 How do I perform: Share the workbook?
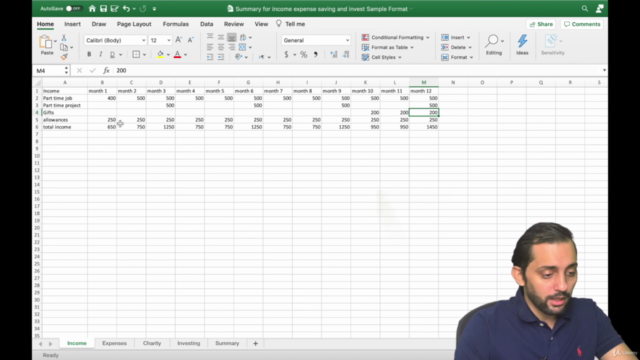click(541, 24)
